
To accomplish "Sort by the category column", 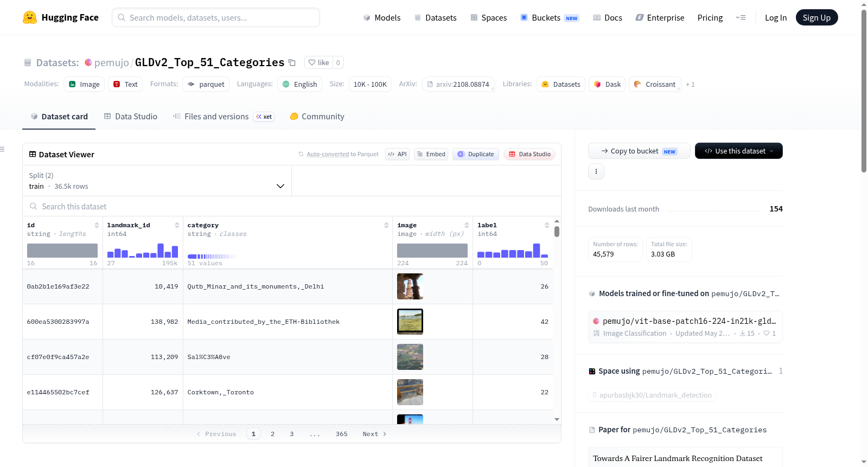I will (386, 225).
